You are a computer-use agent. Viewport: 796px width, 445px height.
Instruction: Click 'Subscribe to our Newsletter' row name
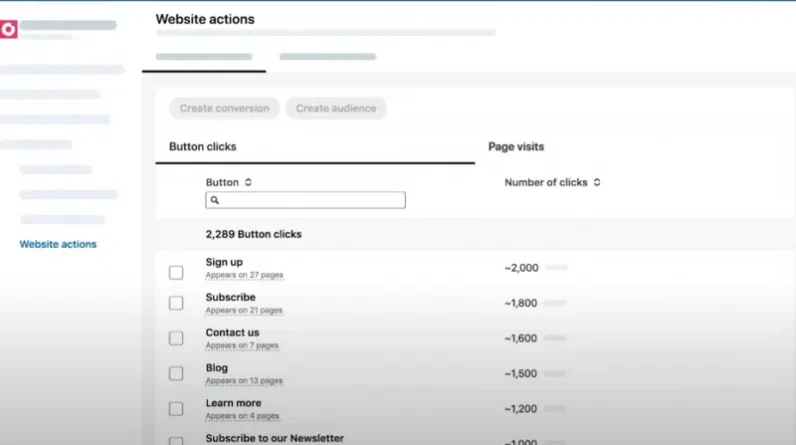(x=275, y=438)
